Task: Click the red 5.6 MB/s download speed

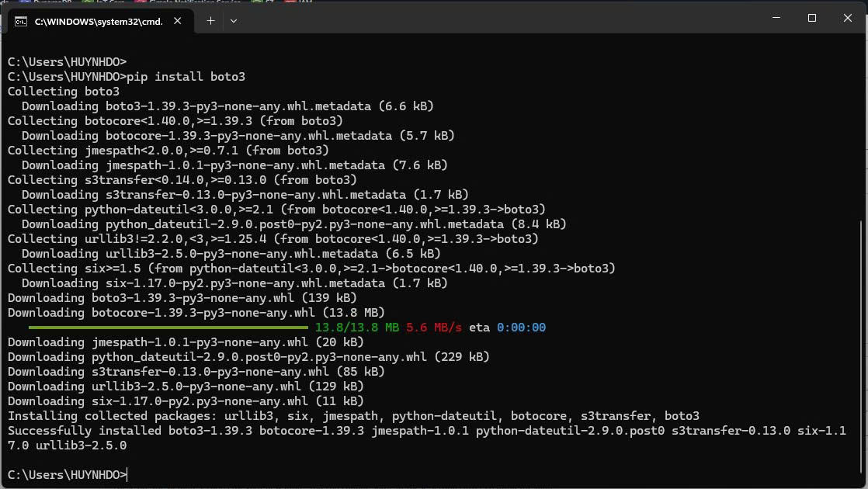Action: point(433,328)
